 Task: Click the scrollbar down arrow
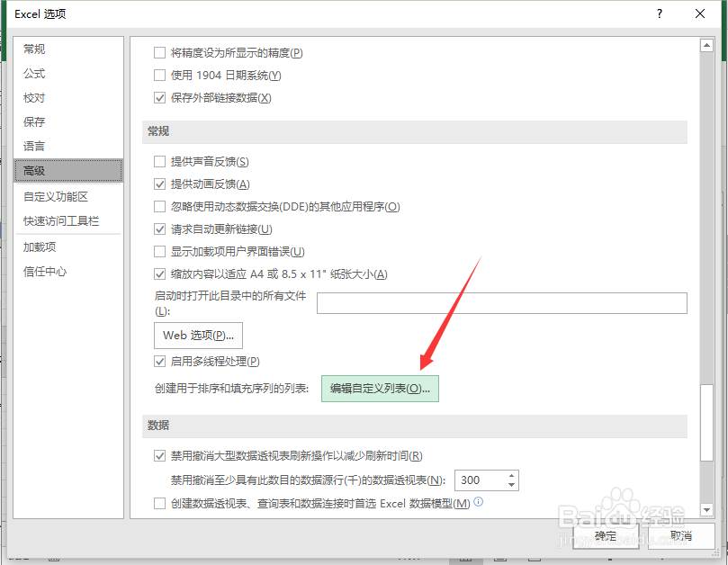706,510
